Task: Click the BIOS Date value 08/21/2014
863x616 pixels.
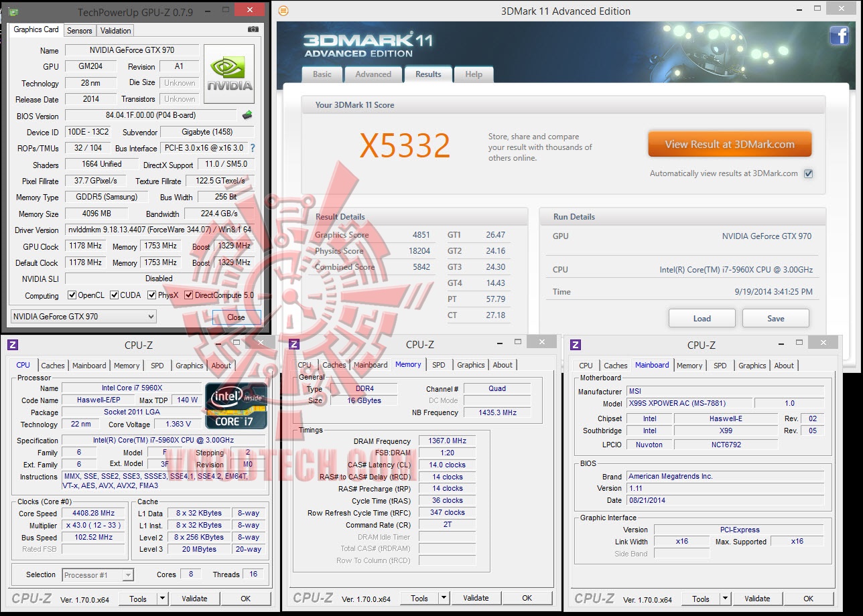Action: (x=726, y=500)
